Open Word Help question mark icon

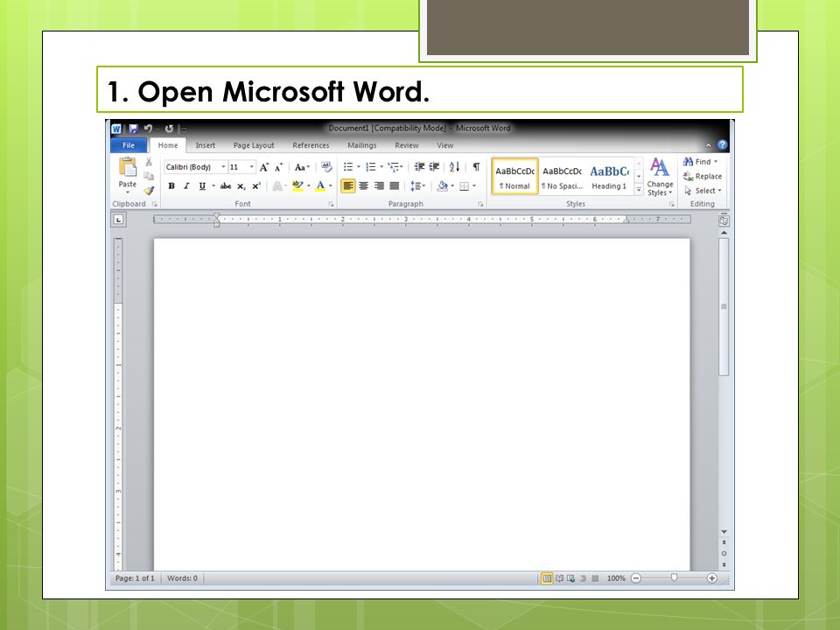(x=722, y=144)
